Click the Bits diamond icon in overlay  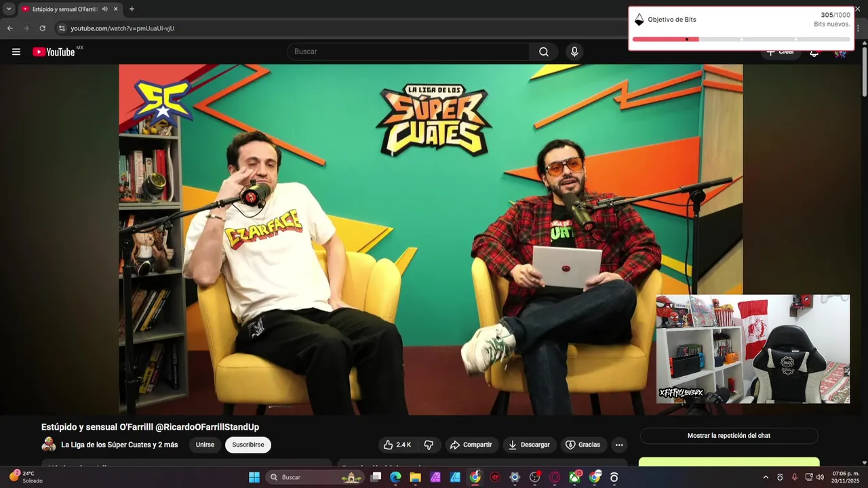639,20
